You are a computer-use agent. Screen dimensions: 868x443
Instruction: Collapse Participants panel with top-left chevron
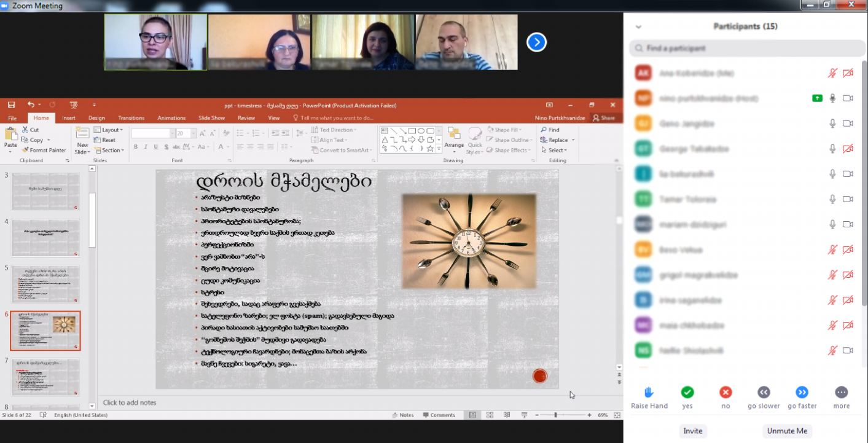[x=638, y=26]
